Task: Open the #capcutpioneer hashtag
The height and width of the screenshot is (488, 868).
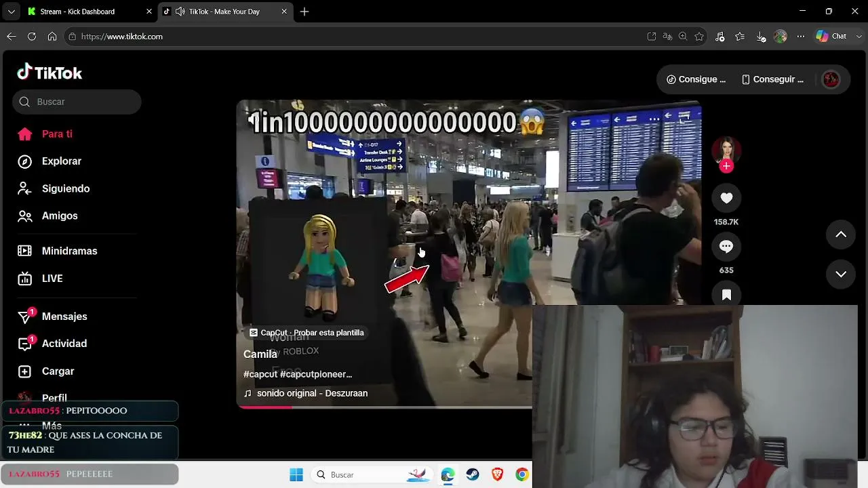Action: click(x=316, y=374)
